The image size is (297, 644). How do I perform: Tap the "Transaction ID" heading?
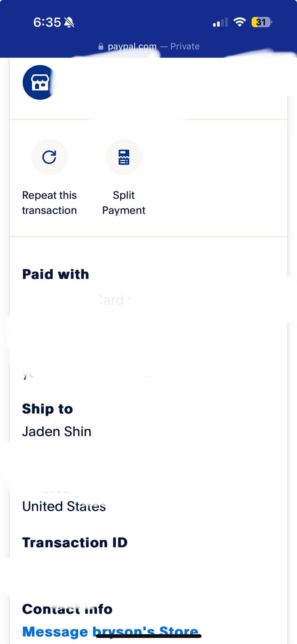75,543
